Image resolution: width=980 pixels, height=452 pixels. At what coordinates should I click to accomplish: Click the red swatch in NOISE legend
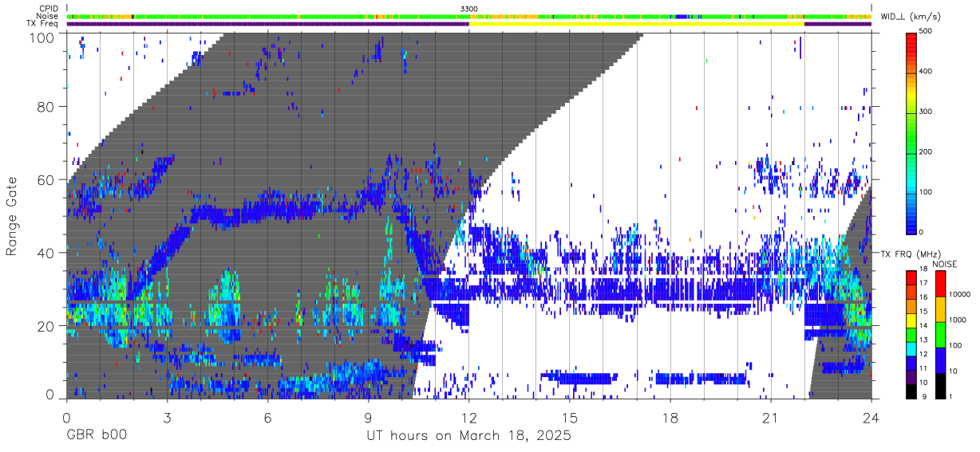point(940,283)
